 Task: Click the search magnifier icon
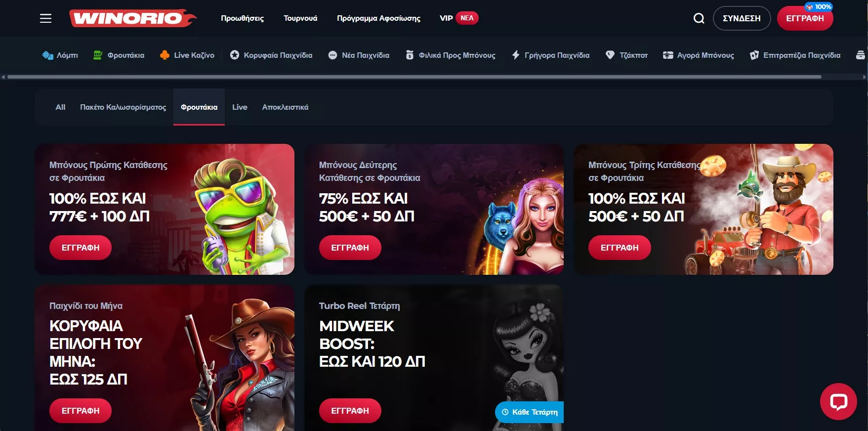[x=699, y=18]
